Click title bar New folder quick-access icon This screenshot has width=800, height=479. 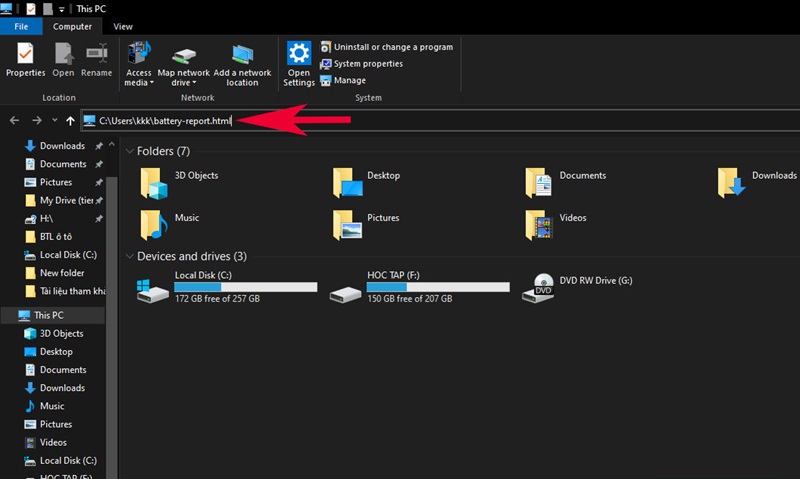[x=48, y=9]
